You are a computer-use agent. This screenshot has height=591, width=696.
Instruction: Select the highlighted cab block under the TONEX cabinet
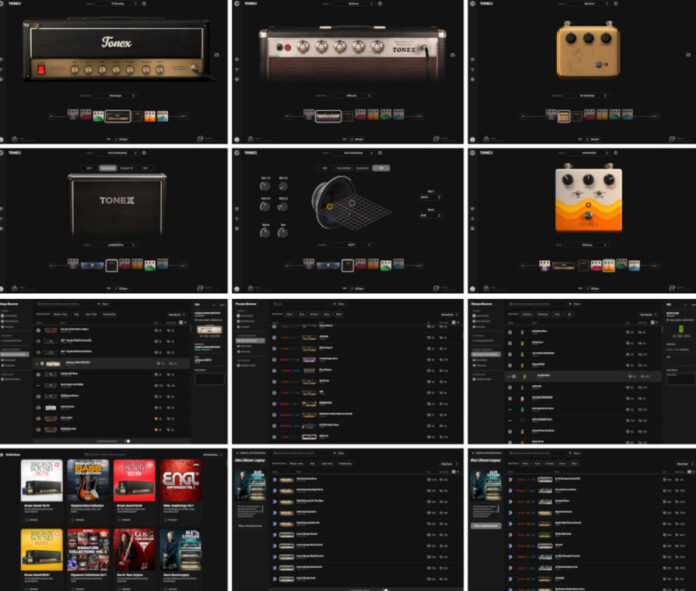point(111,266)
